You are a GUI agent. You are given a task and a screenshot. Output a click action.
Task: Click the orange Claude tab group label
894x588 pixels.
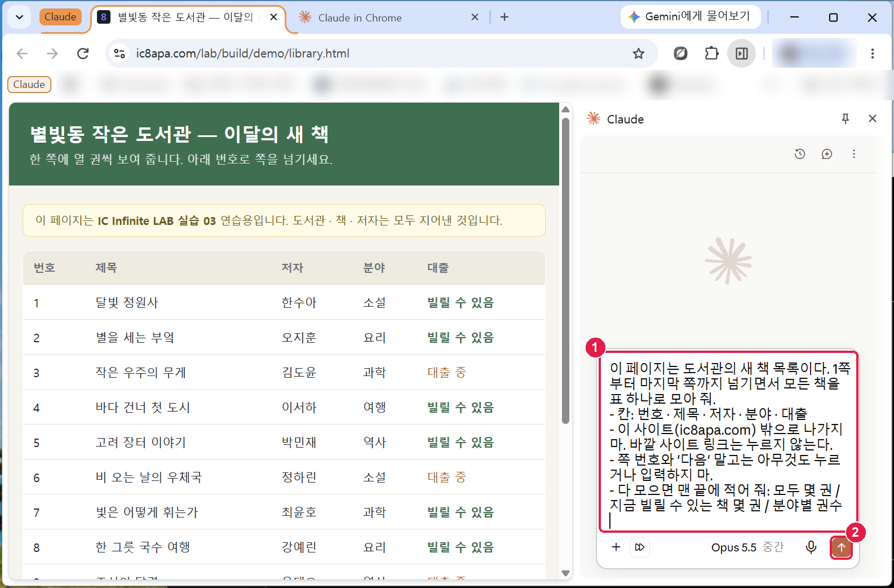[60, 17]
